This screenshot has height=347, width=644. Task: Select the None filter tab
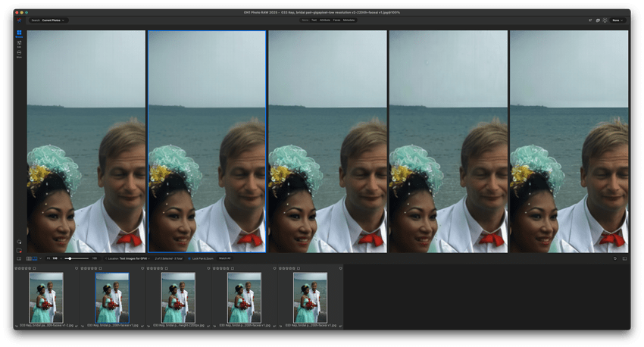pyautogui.click(x=305, y=20)
